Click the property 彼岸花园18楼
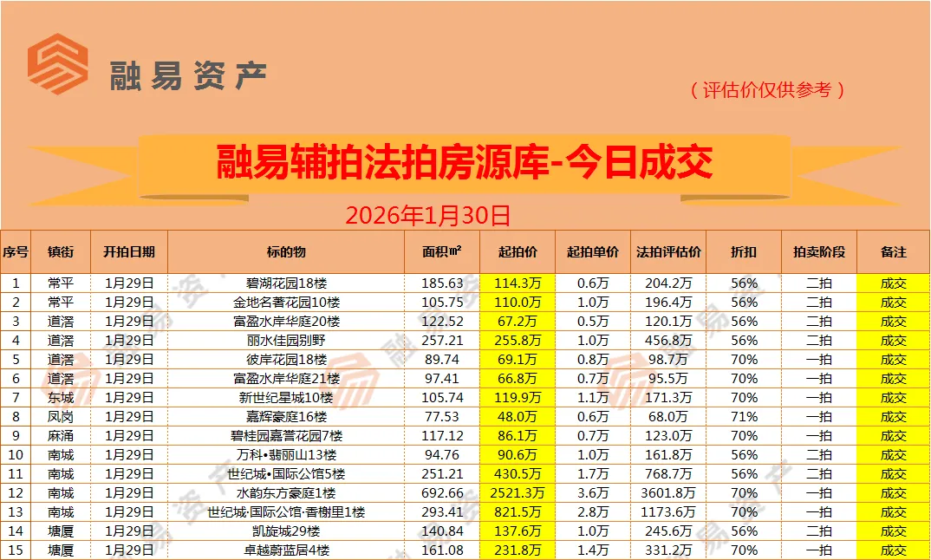 point(287,360)
